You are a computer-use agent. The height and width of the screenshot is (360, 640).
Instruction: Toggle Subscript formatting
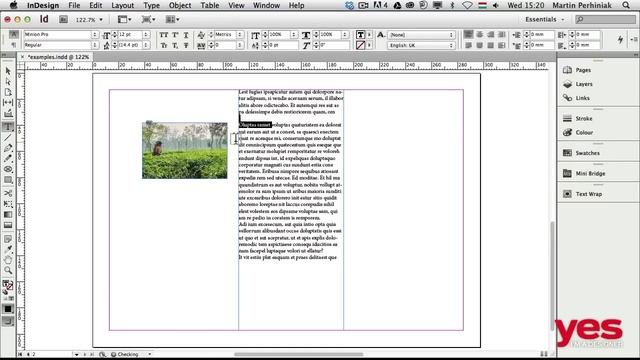(175, 45)
